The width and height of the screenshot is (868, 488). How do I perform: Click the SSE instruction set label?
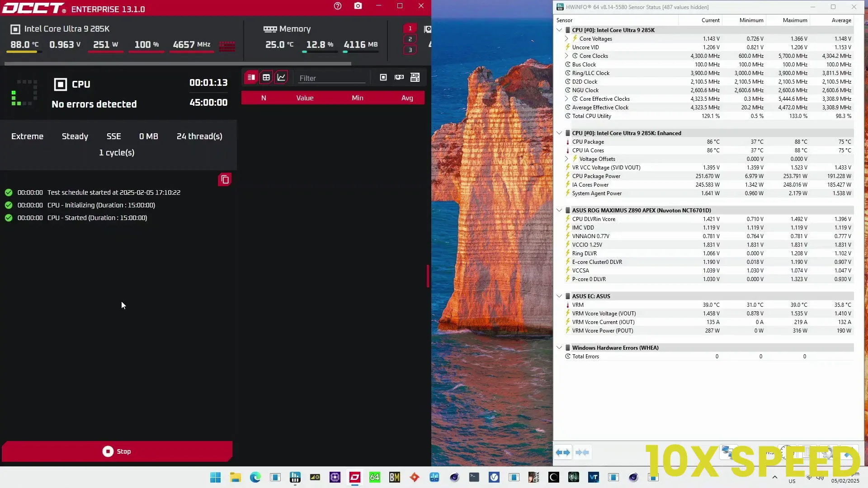pos(114,136)
